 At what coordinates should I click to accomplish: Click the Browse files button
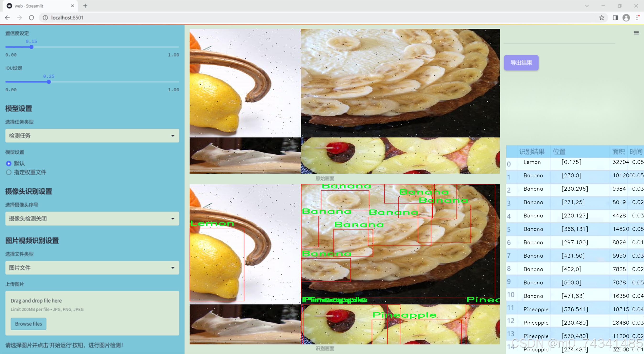tap(28, 323)
